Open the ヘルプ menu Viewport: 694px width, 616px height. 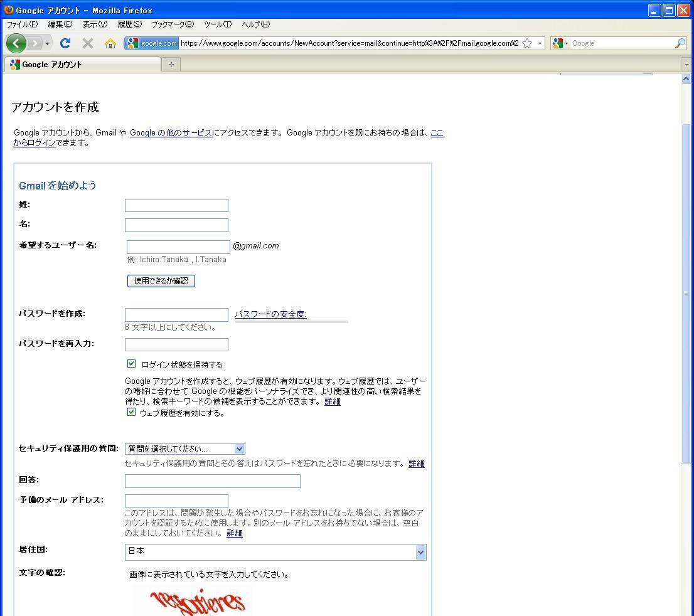255,24
